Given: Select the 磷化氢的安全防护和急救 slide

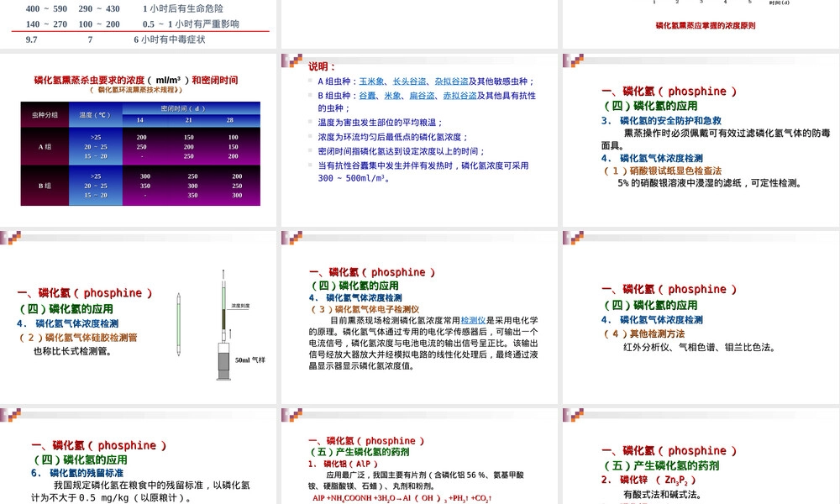Looking at the screenshot, I should [701, 139].
